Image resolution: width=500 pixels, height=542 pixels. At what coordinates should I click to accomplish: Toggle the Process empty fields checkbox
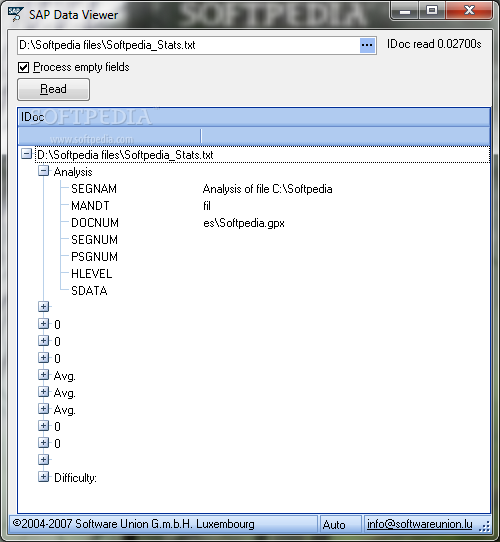(x=24, y=67)
